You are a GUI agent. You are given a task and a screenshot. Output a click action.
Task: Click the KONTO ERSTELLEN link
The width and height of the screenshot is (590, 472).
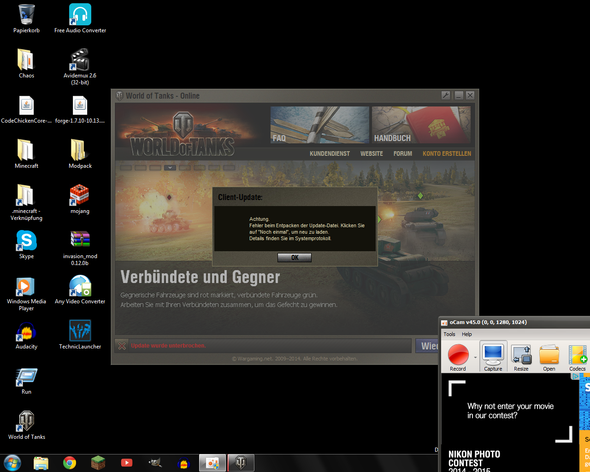(x=447, y=154)
